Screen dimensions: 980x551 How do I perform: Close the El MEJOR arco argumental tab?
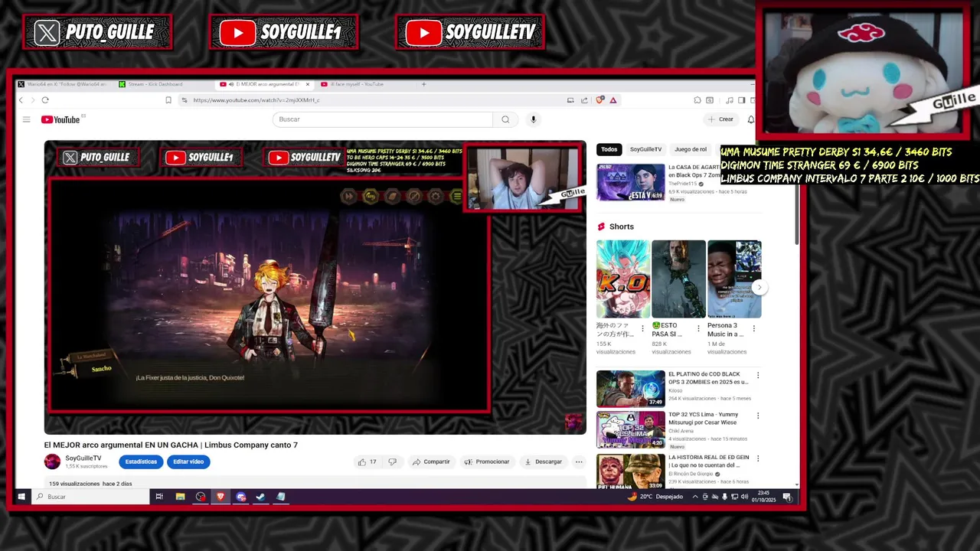308,84
